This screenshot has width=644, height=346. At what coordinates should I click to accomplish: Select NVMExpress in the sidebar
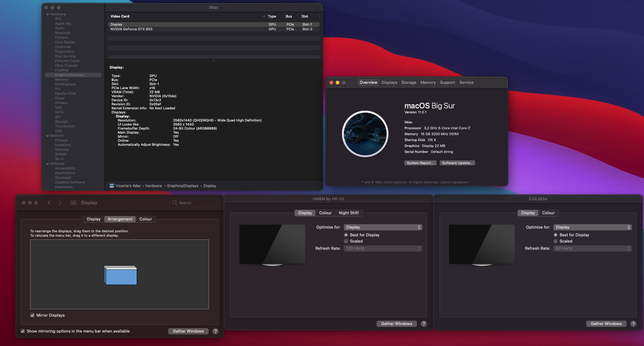click(x=65, y=84)
